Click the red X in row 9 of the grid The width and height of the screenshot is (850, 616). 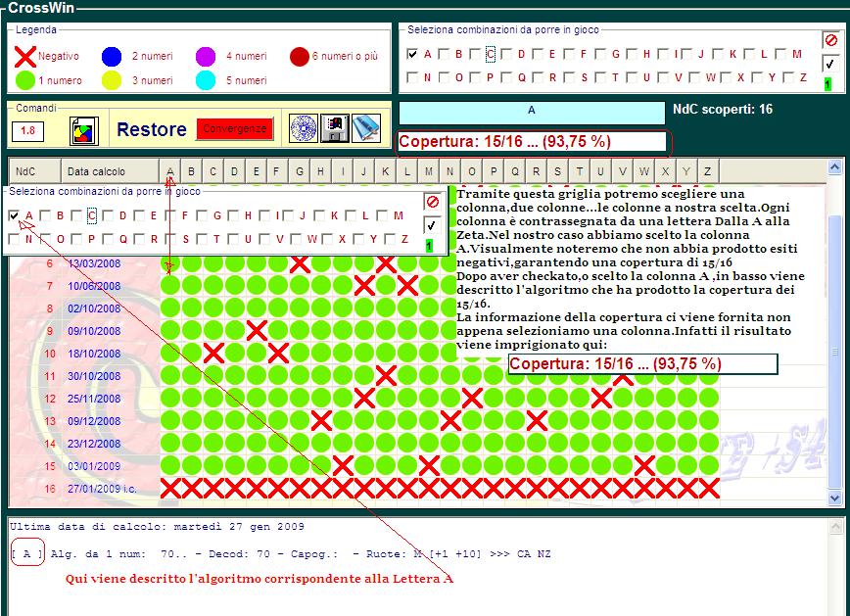[x=257, y=331]
